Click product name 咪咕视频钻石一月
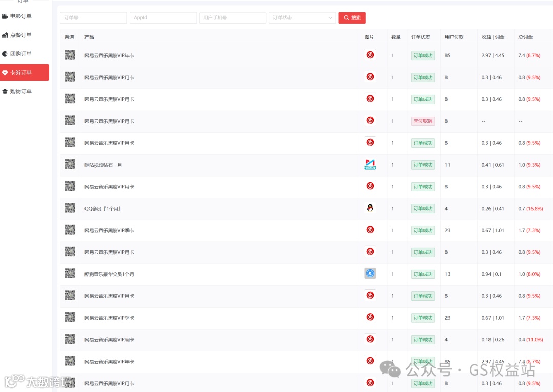This screenshot has height=392, width=553. pos(103,165)
